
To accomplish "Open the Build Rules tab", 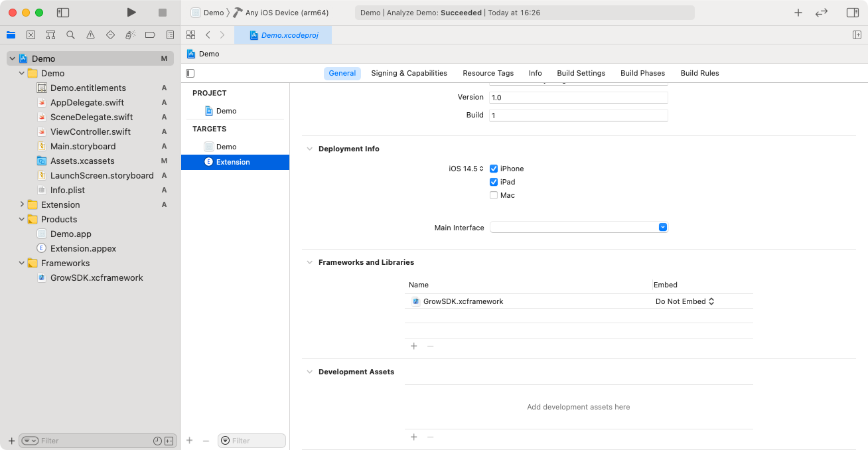I will coord(699,73).
